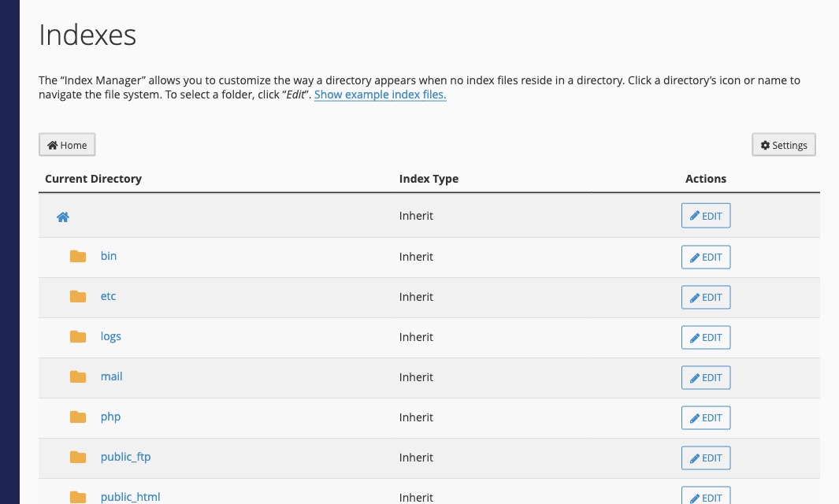
Task: Click the bin folder icon
Action: coord(78,256)
